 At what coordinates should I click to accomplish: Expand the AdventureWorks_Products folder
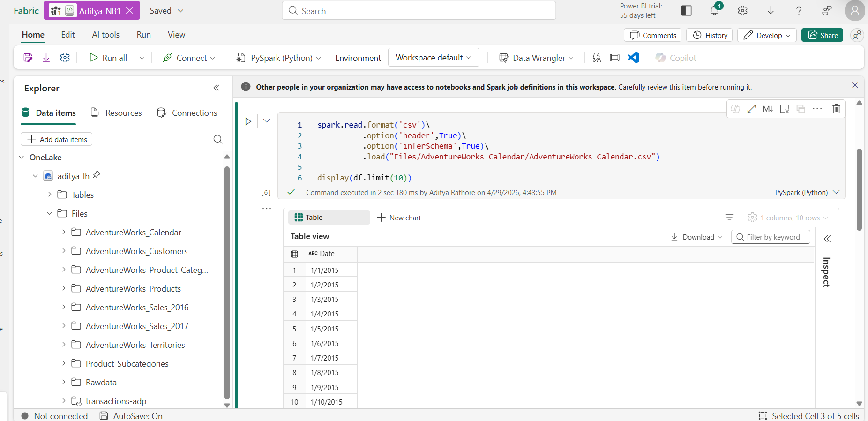coord(64,288)
